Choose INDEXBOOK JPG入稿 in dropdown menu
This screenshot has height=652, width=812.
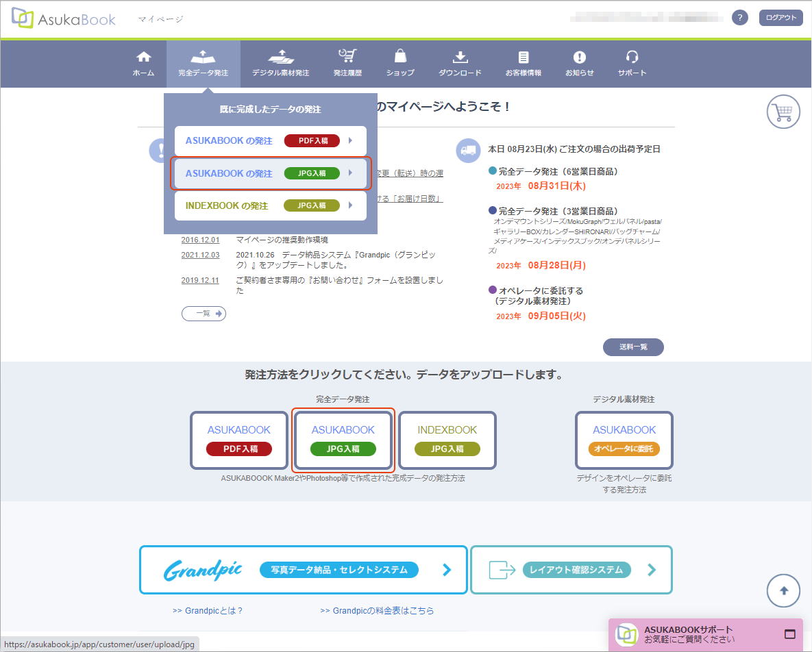(271, 205)
